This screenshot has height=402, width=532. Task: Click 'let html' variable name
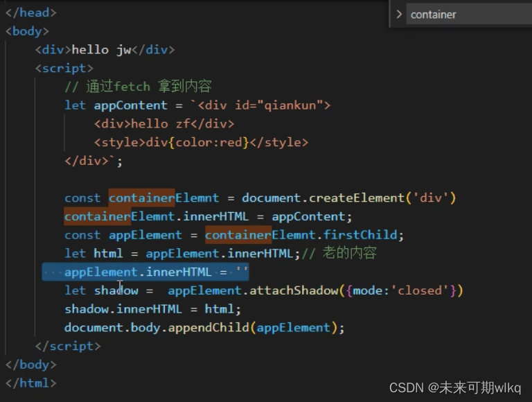(x=108, y=253)
